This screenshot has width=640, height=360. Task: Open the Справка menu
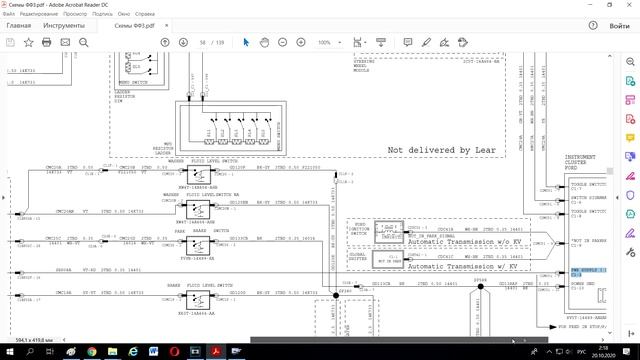pyautogui.click(x=145, y=14)
